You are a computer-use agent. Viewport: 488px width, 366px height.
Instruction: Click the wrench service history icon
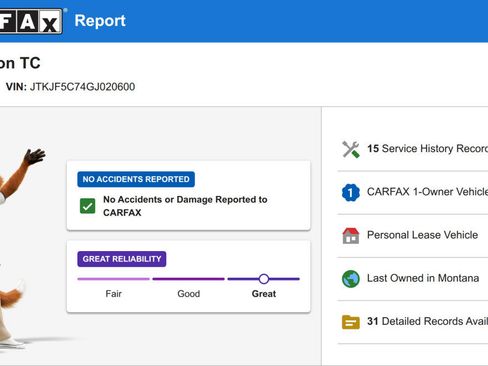(x=351, y=149)
